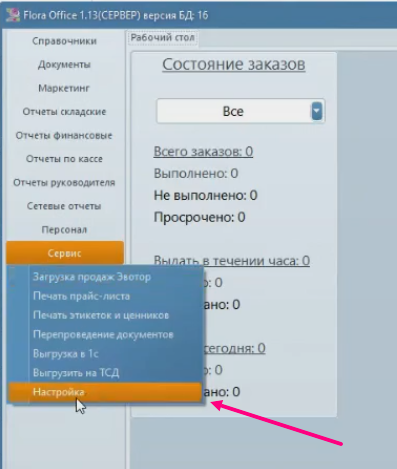Click the Выполнено: 0 text

(196, 173)
